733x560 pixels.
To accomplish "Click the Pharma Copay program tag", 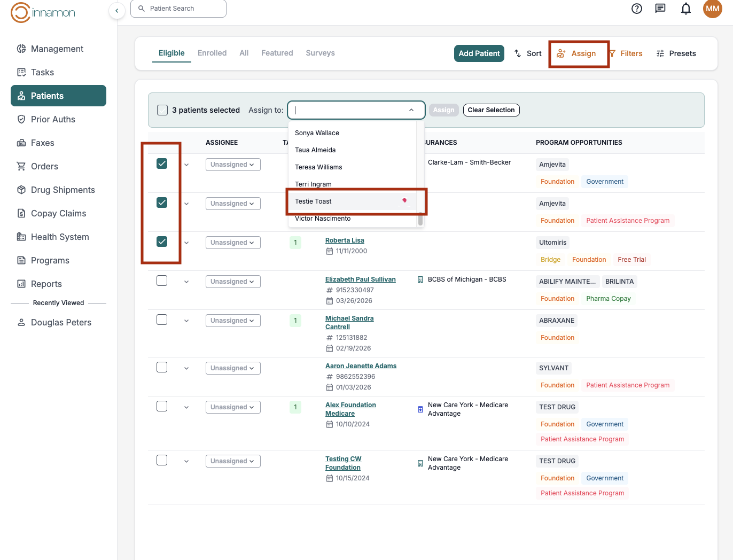I will point(609,299).
